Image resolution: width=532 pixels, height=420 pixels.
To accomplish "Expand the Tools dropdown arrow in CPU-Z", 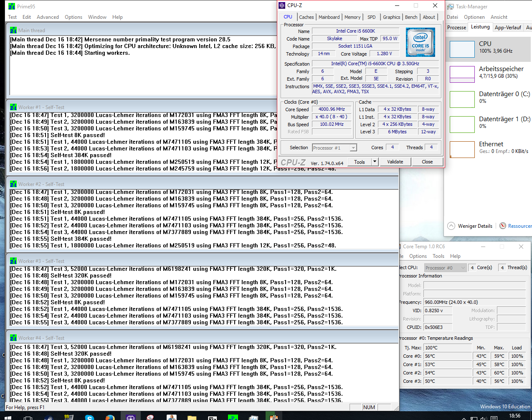I will click(375, 162).
